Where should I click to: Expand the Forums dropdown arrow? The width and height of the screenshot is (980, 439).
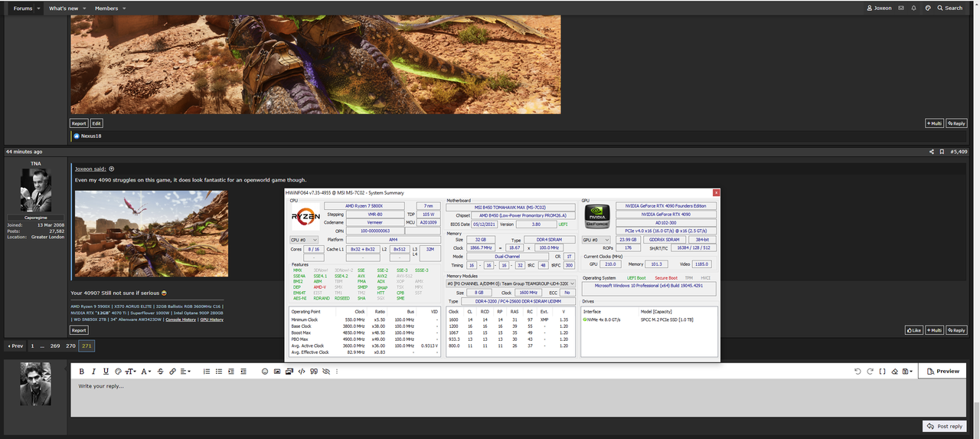click(x=39, y=8)
